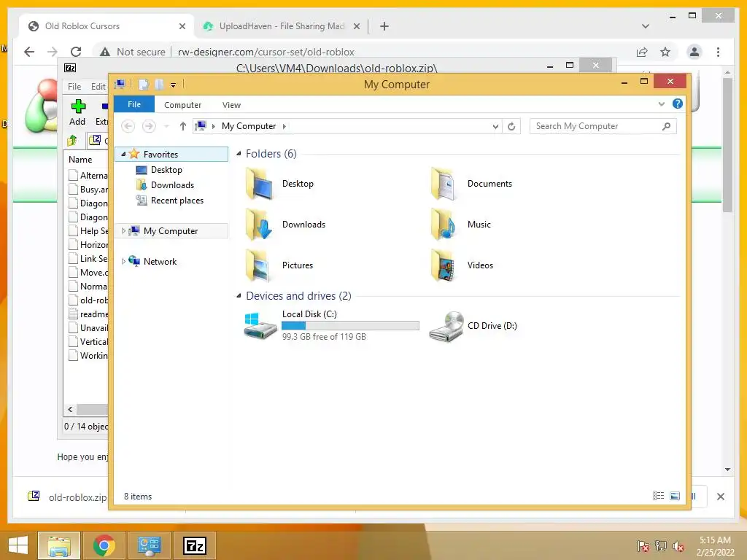Screen dimensions: 747x560
Task: Open the View ribbon tab
Action: coord(231,105)
